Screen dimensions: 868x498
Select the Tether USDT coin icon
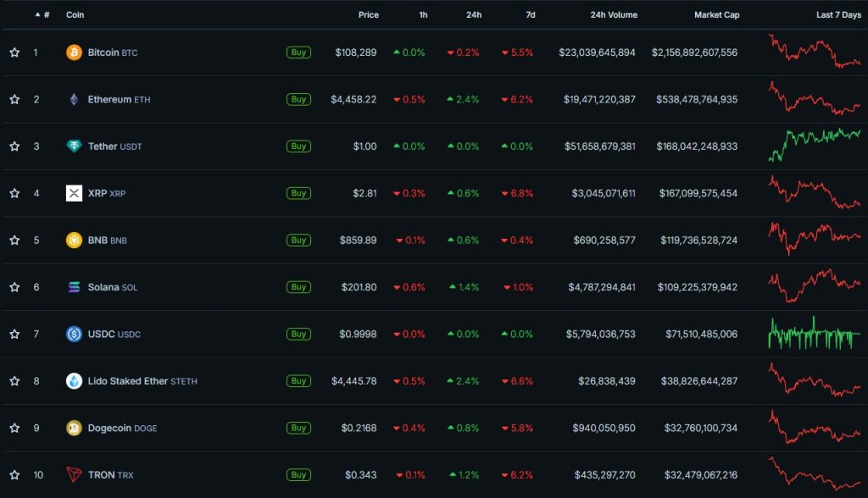[x=75, y=146]
